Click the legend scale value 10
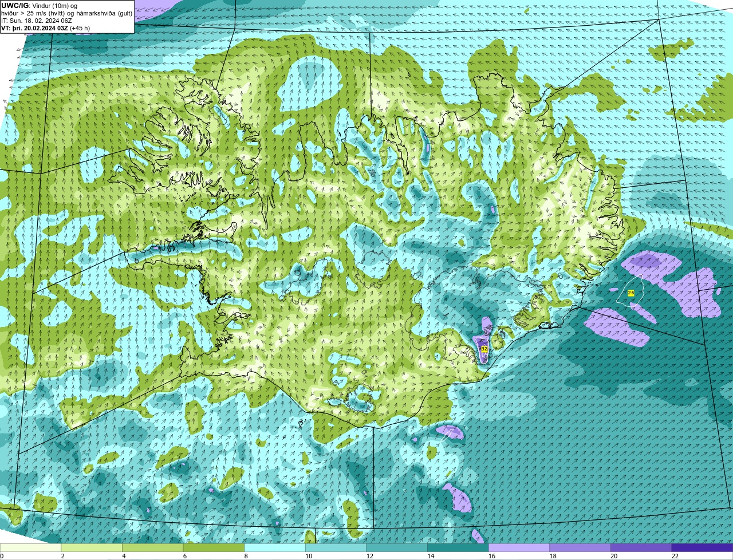The height and width of the screenshot is (560, 733). click(309, 556)
